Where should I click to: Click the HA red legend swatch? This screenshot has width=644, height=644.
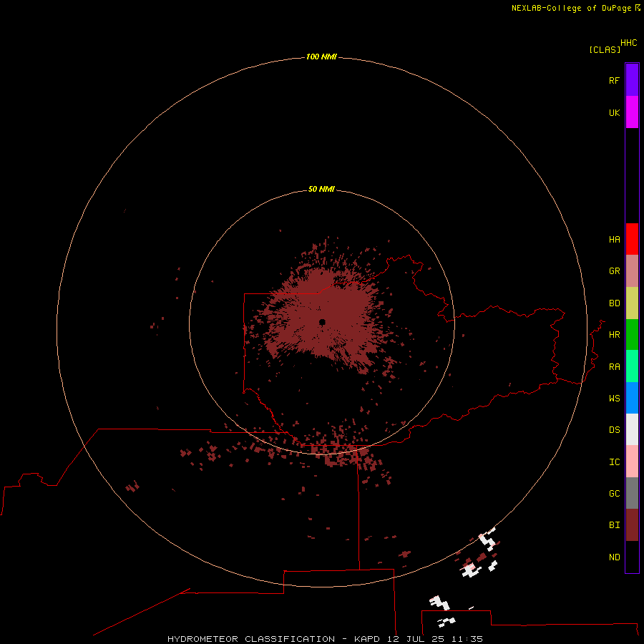tap(632, 239)
